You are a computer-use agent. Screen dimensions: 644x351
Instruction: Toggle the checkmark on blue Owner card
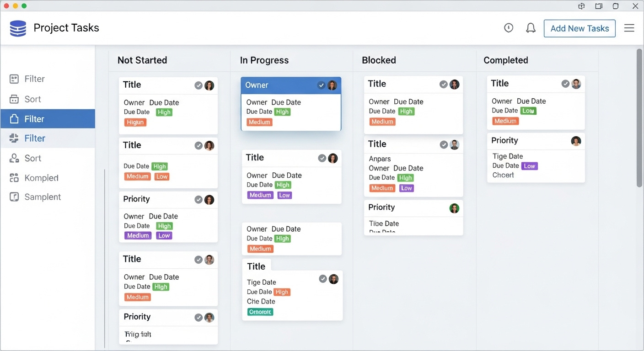point(322,85)
